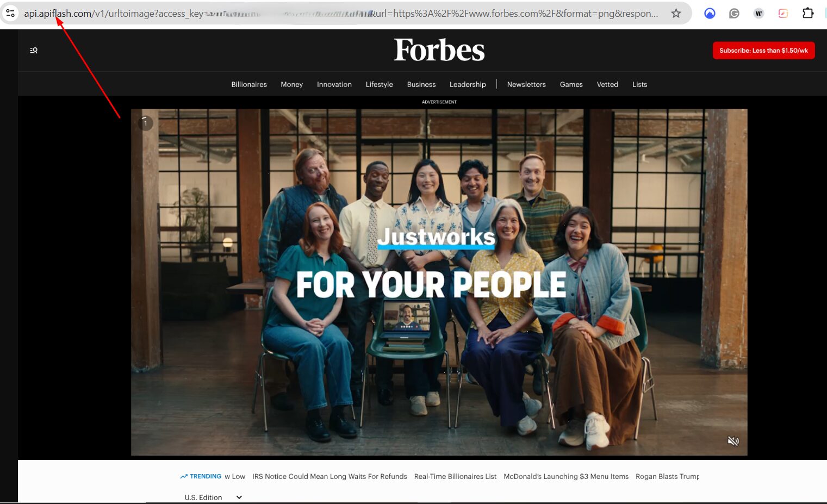The image size is (827, 504).
Task: Click the browser address bar URL
Action: pyautogui.click(x=341, y=14)
